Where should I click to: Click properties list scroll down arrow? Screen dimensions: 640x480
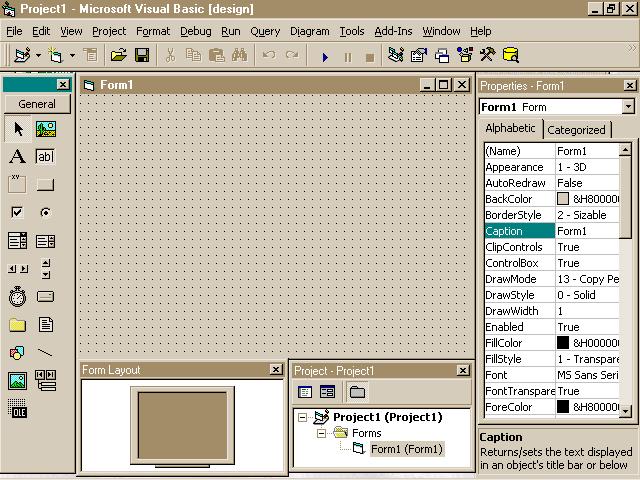coord(625,411)
